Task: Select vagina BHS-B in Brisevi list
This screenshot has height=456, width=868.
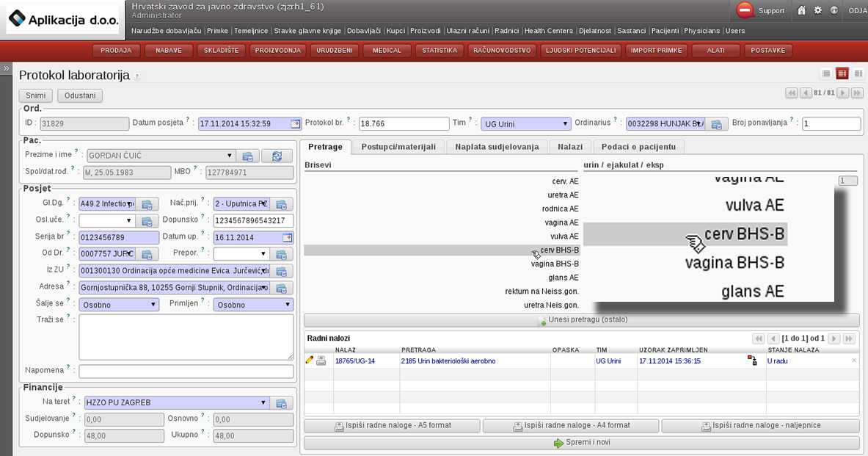Action: pos(555,264)
